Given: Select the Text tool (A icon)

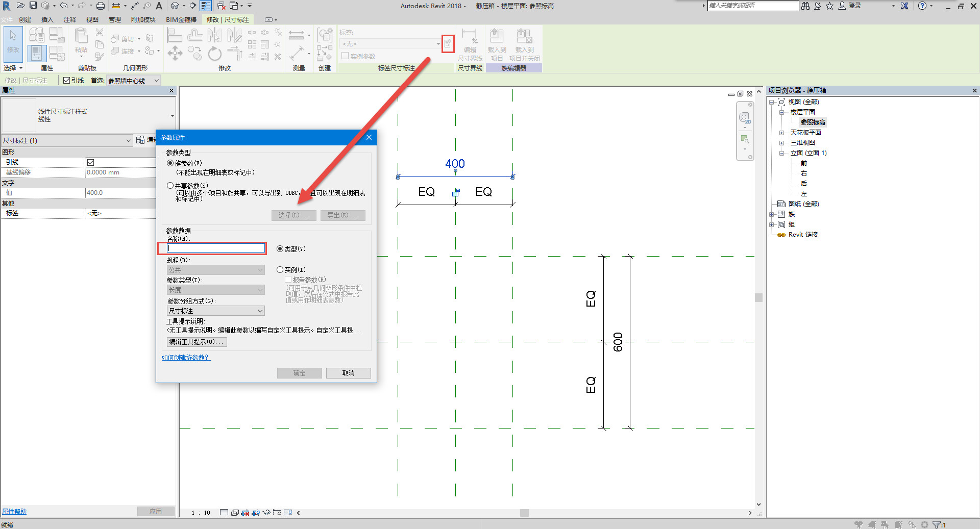Looking at the screenshot, I should 159,6.
